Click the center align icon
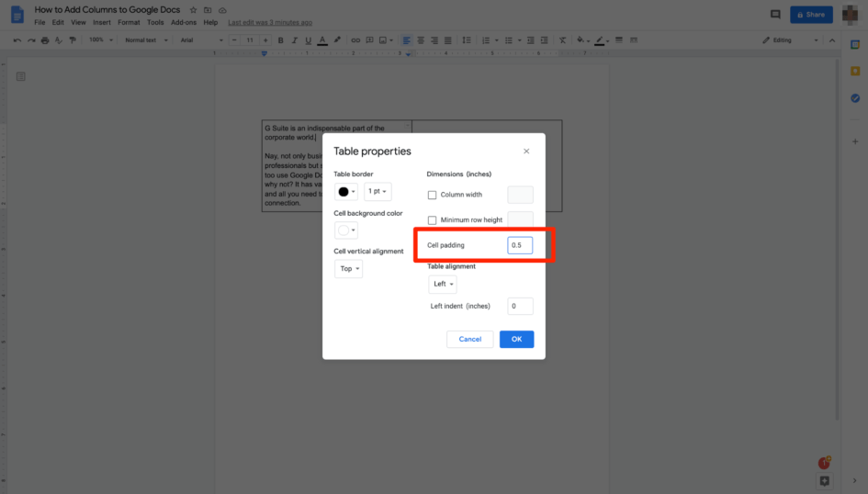This screenshot has width=868, height=494. (x=421, y=40)
